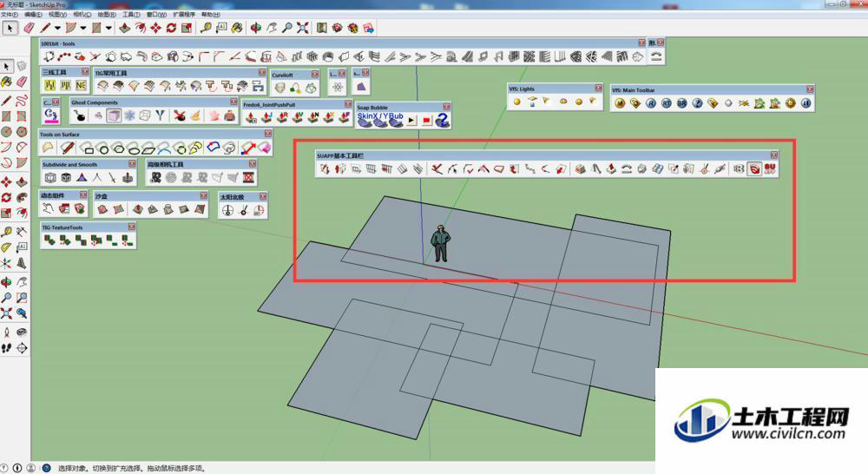Pick Tape Measure tool in top toolbar
This screenshot has height=474, width=868.
click(206, 28)
